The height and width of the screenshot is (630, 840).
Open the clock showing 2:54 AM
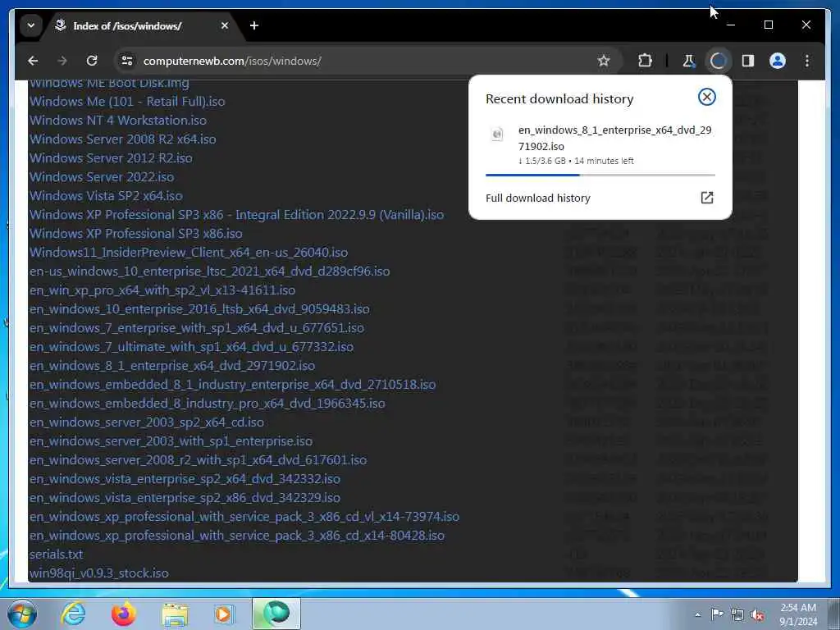click(x=798, y=614)
